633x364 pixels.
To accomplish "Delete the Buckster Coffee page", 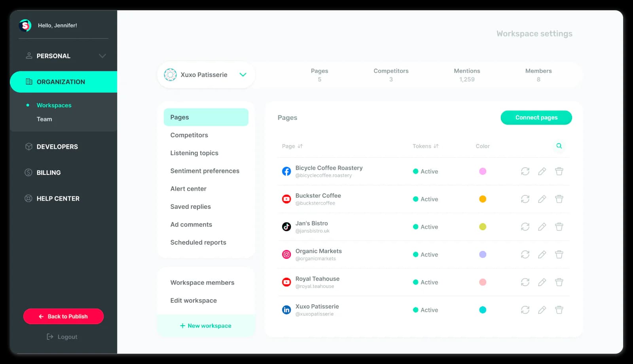I will click(x=559, y=199).
